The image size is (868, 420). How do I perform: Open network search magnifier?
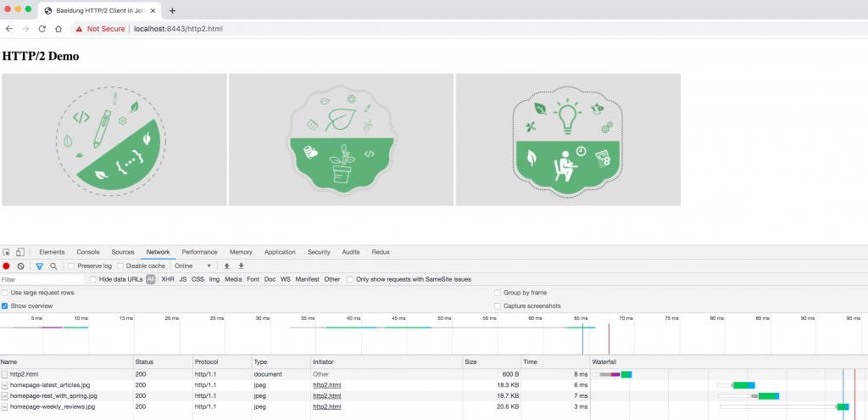click(x=53, y=266)
